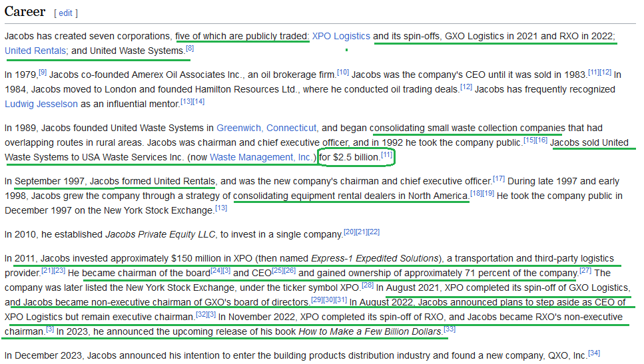Viewport: 644px width, 364px height.
Task: Open citation [29] after GXO's board of directors
Action: pos(317,300)
